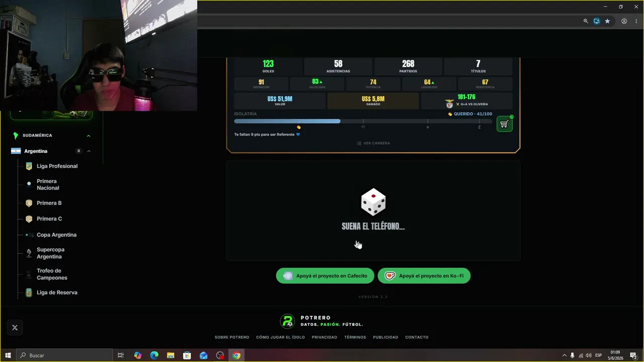Click the microphone tray icon

[573, 355]
